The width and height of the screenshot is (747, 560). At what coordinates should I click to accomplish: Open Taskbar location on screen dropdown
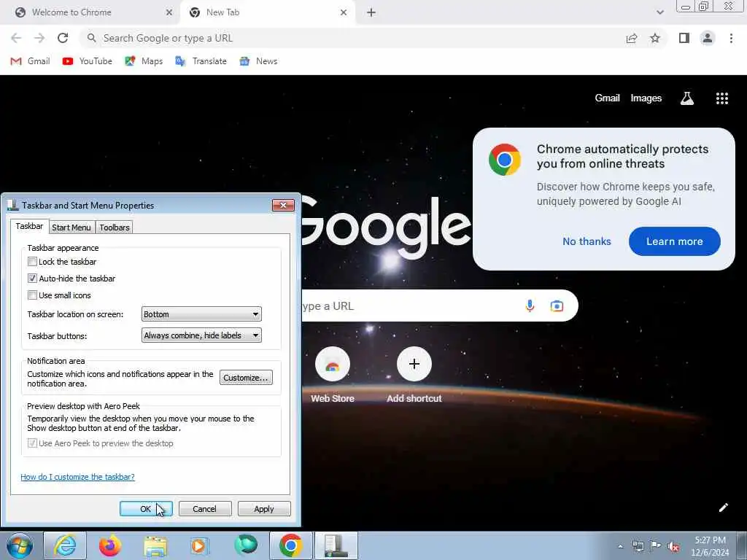201,314
